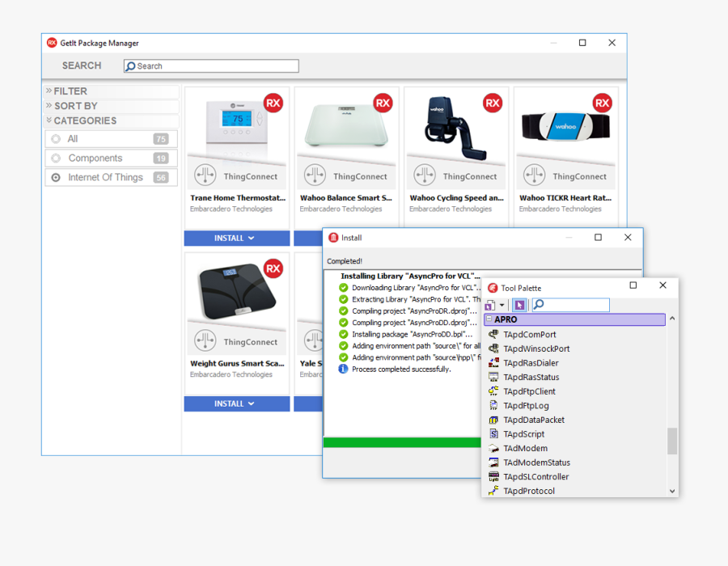Expand the FILTER section

112,91
